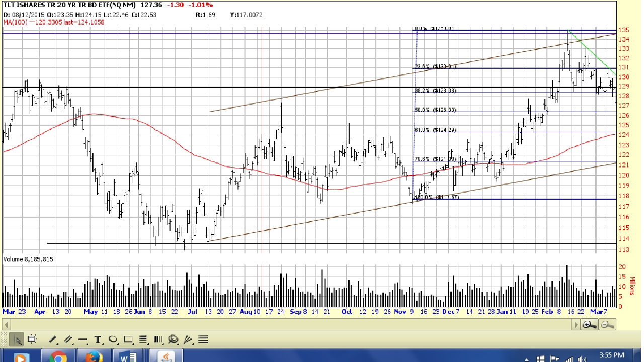Image resolution: width=644 pixels, height=362 pixels.
Task: Select the text annotation tool
Action: click(x=98, y=339)
